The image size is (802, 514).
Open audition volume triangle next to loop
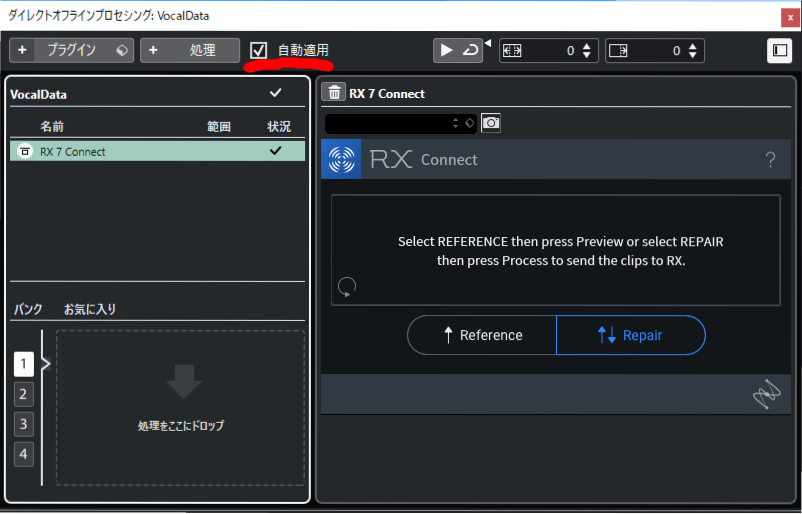487,43
